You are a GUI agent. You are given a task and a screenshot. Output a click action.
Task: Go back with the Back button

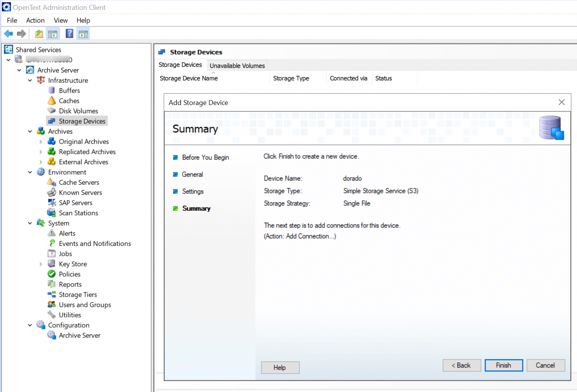[462, 365]
